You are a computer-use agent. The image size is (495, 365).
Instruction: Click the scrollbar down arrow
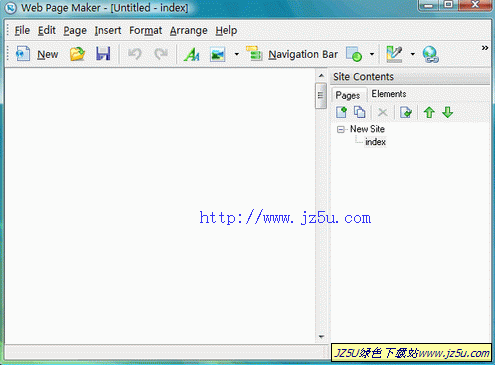click(x=321, y=337)
